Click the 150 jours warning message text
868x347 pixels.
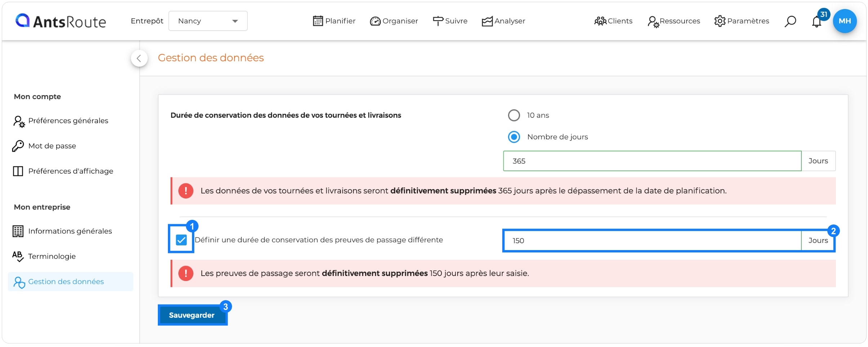coord(365,273)
